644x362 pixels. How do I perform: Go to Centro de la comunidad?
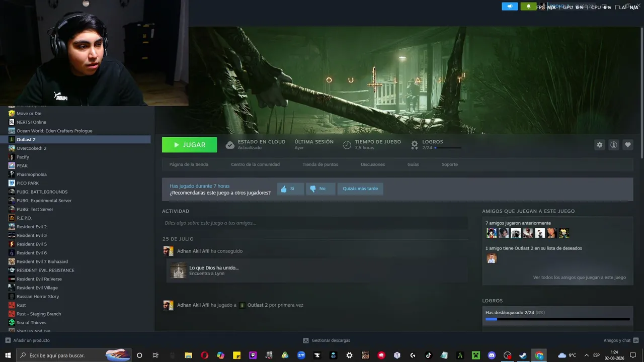pos(255,164)
